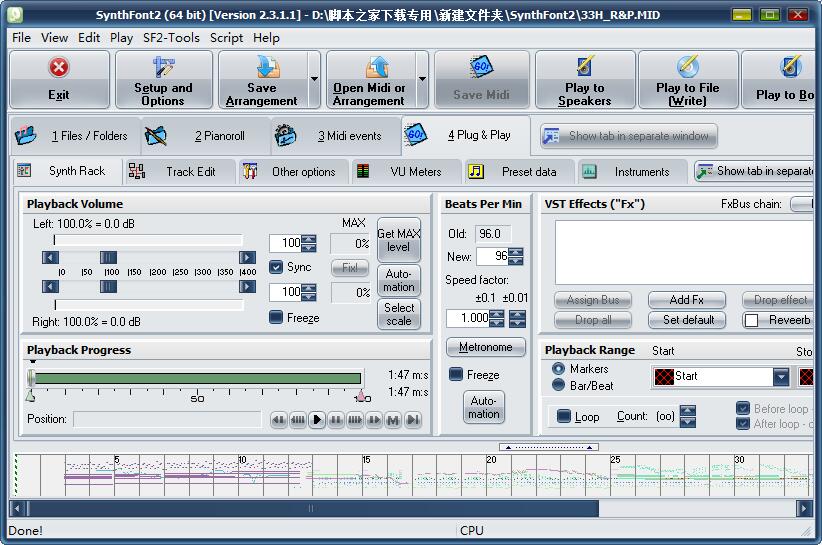Enable the Loop checkbox
Viewport: 822px width, 545px height.
pyautogui.click(x=564, y=416)
